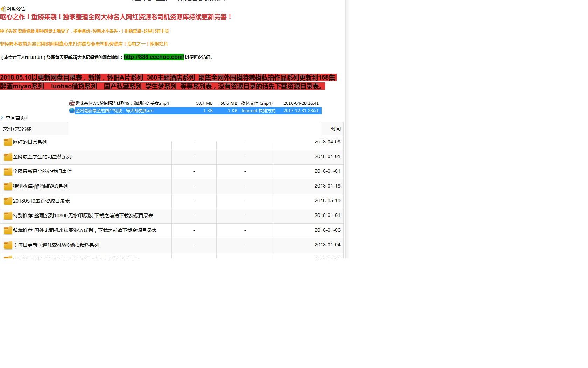Click the red headline announcement text

pos(116,17)
